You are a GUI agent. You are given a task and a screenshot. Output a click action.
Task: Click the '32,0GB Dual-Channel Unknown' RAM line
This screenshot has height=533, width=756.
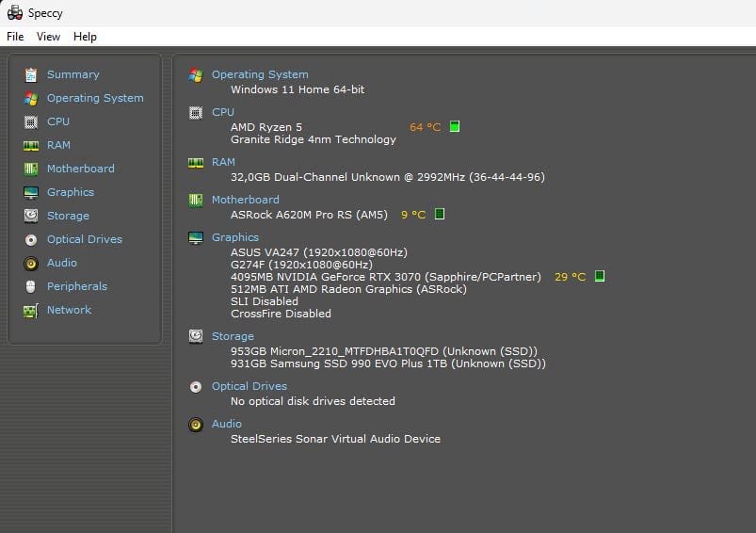[388, 177]
